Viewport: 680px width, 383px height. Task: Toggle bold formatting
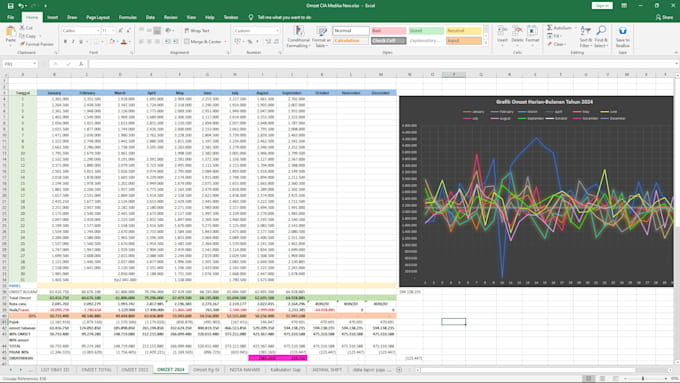click(x=65, y=42)
